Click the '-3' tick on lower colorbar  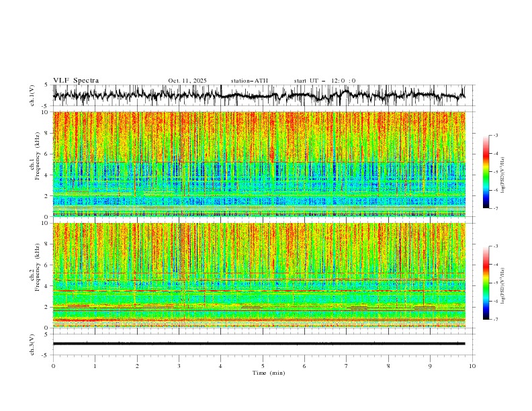click(496, 246)
